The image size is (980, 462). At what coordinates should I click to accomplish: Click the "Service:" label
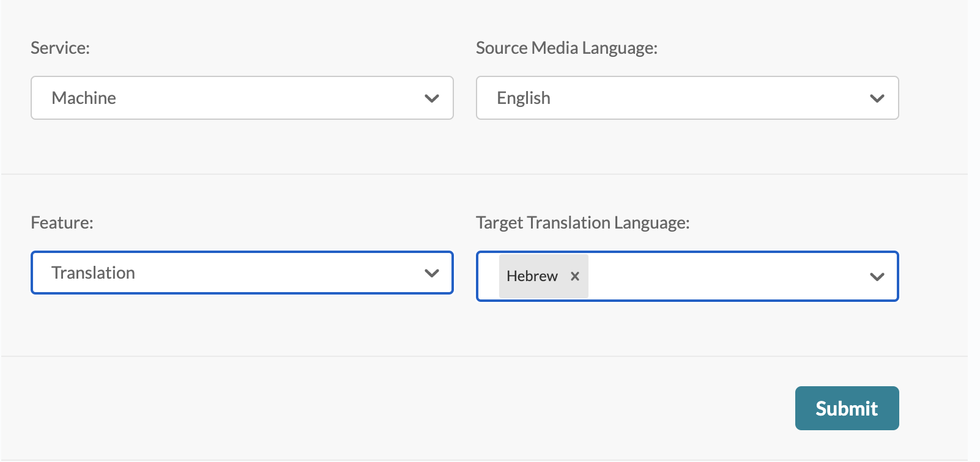click(x=60, y=48)
